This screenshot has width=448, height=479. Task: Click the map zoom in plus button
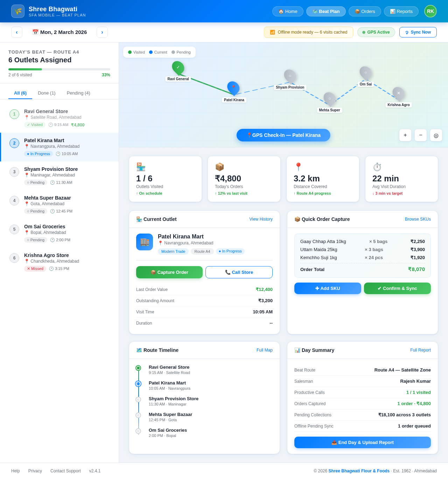coord(405,135)
